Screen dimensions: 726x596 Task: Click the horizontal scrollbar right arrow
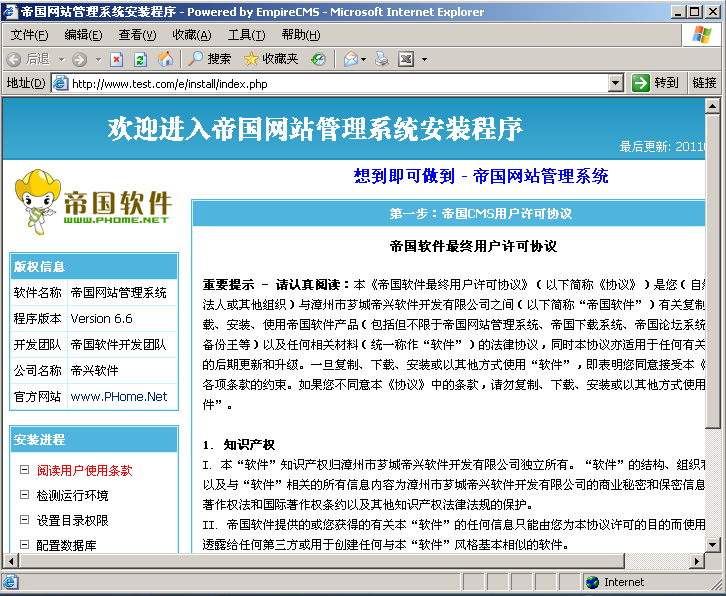[x=696, y=561]
